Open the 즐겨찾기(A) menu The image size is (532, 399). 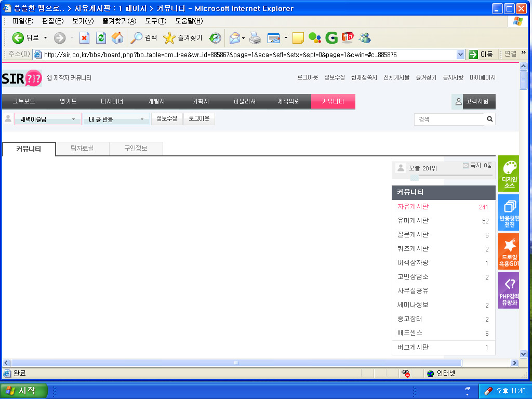point(119,21)
